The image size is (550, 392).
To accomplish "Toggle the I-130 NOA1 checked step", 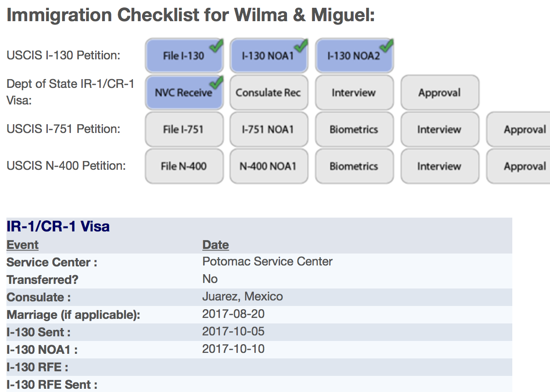I will (x=269, y=56).
